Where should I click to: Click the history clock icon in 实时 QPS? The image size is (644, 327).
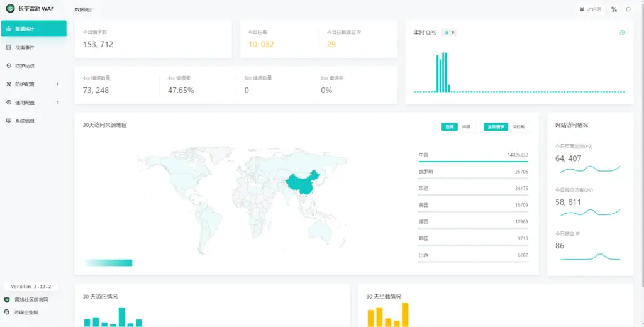622,32
